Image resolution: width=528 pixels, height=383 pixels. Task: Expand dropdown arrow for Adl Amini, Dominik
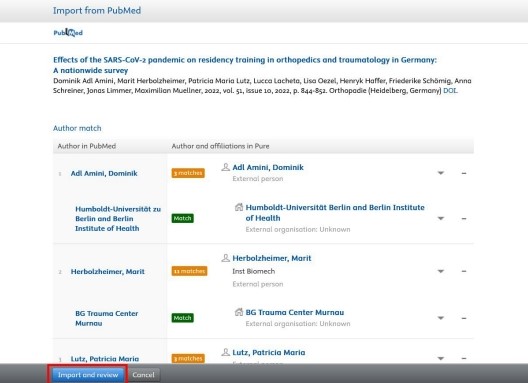coord(440,173)
